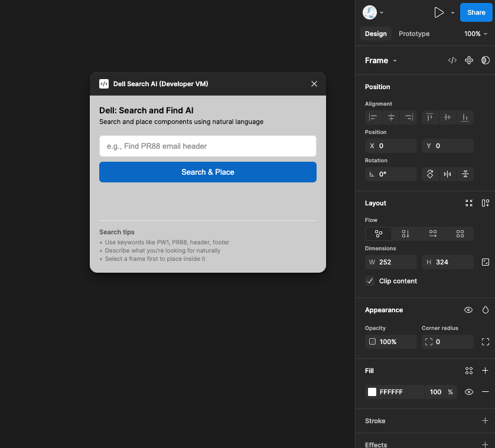Align top icon in Alignment
This screenshot has height=448, width=495.
[x=429, y=117]
